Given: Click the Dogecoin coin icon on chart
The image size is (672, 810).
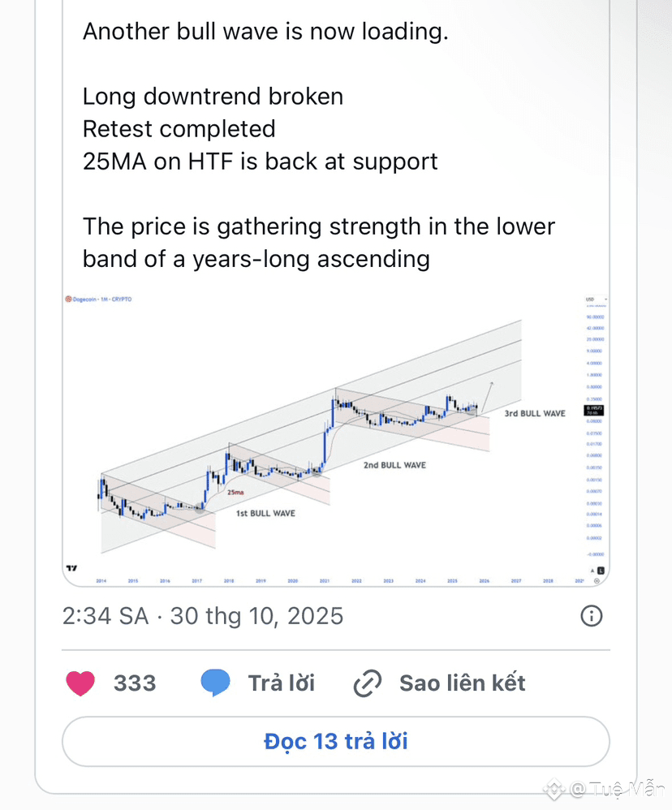Looking at the screenshot, I should [68, 299].
